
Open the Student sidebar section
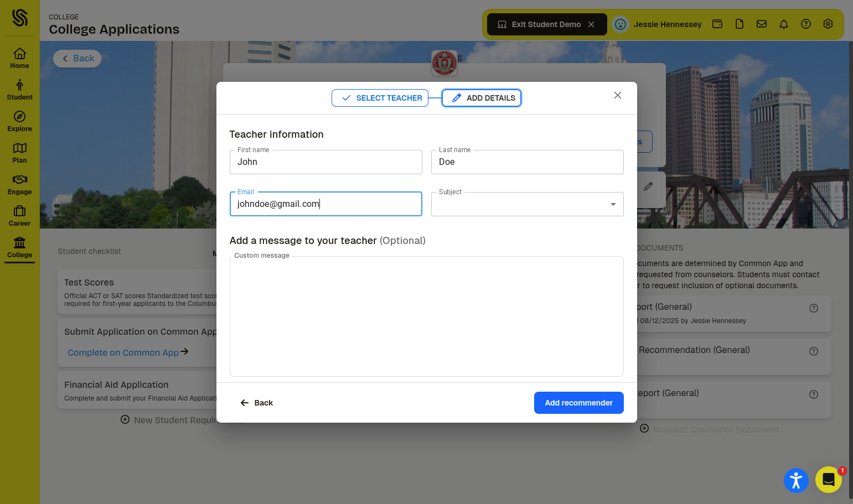(x=19, y=90)
